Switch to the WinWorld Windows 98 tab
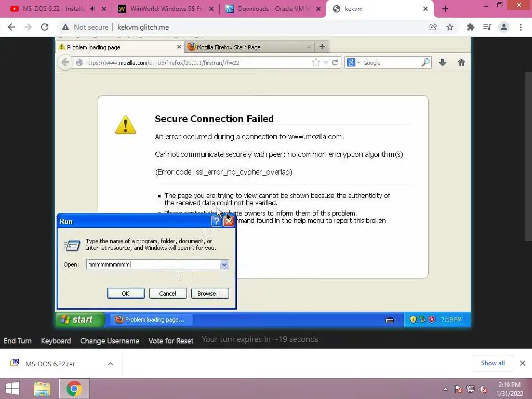The width and height of the screenshot is (532, 399). coord(166,9)
